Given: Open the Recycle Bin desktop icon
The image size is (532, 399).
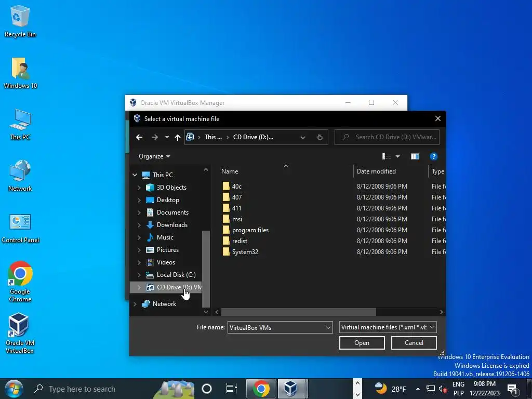Looking at the screenshot, I should click(20, 21).
